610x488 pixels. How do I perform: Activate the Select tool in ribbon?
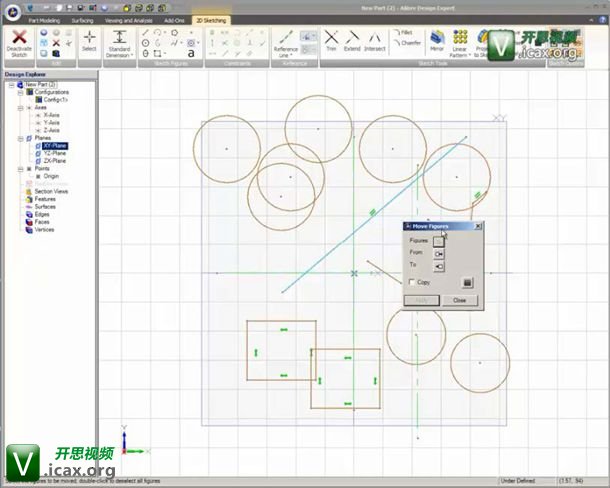(89, 41)
